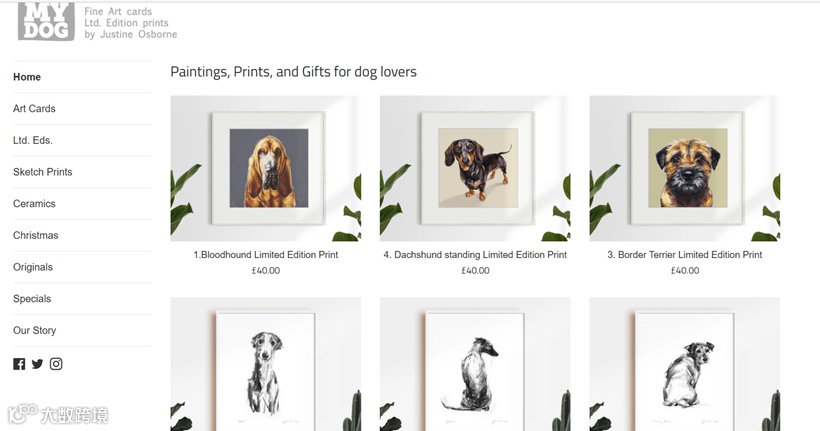Select Ltd. Eds. in the sidebar

pos(33,140)
